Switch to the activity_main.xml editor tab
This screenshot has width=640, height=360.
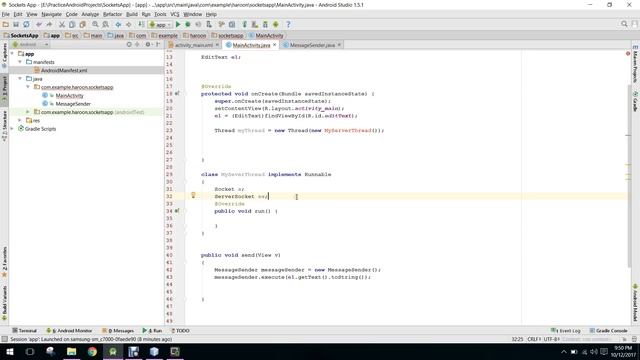tap(194, 45)
